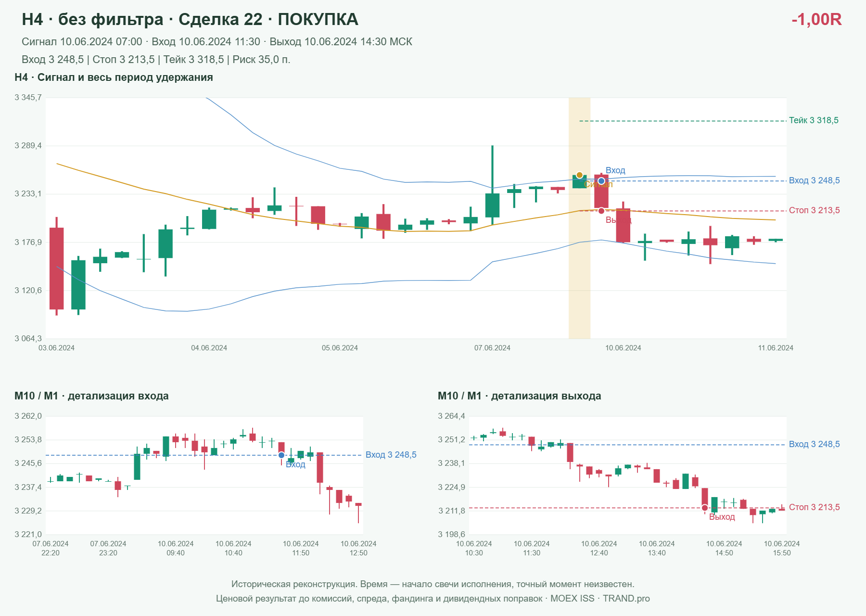Click the 'Стоп 3 213,5' label beside the H4 chart
This screenshot has width=866, height=616.
(814, 210)
